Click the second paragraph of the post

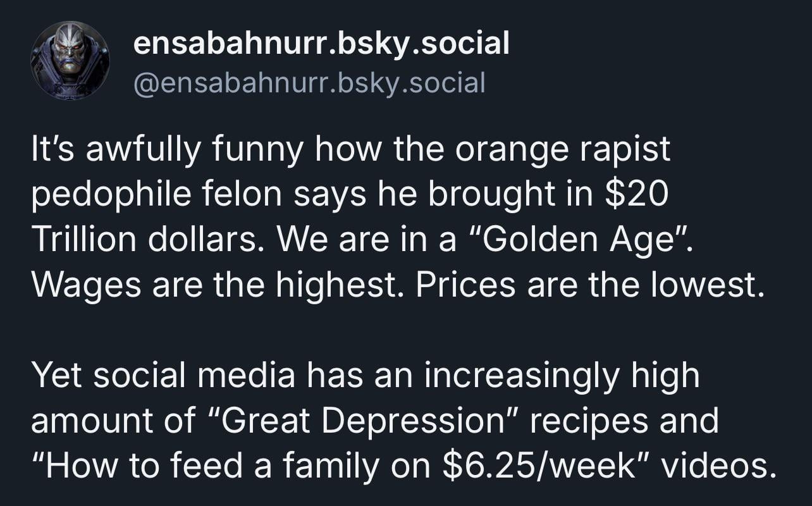point(392,421)
